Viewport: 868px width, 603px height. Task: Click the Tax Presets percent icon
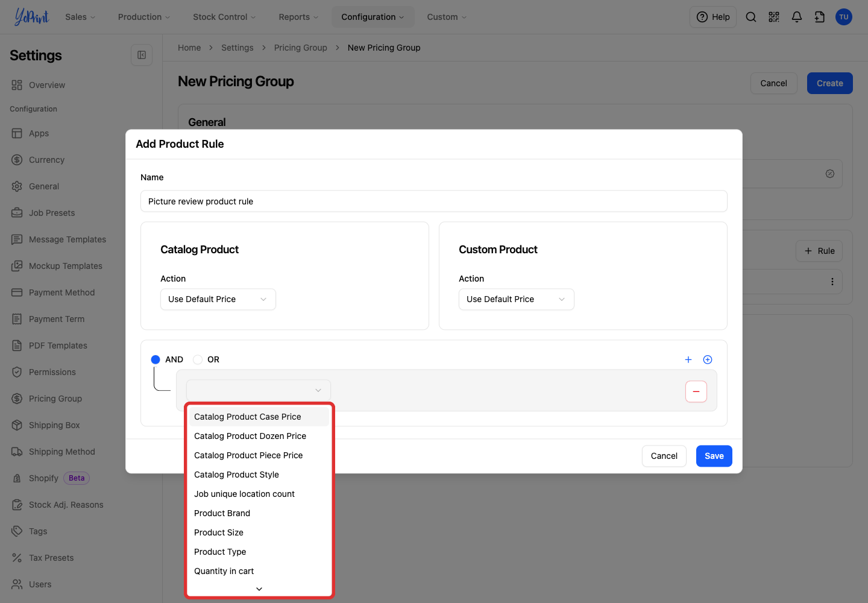tap(17, 558)
